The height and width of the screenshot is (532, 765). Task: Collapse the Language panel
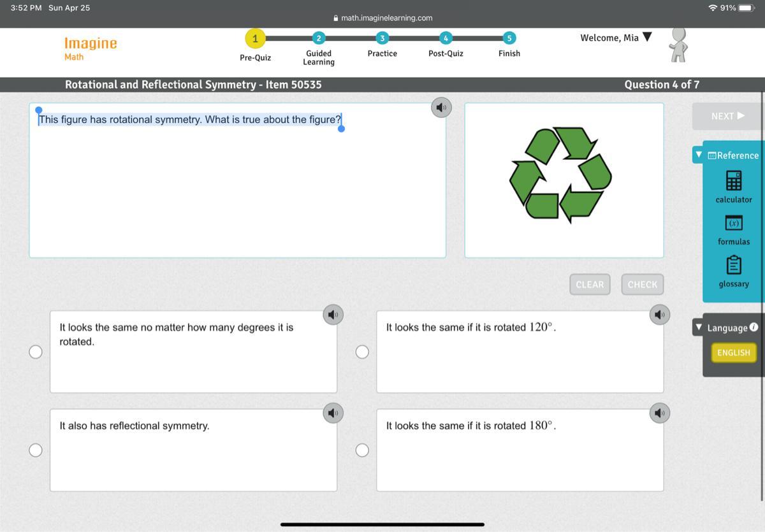tap(699, 327)
